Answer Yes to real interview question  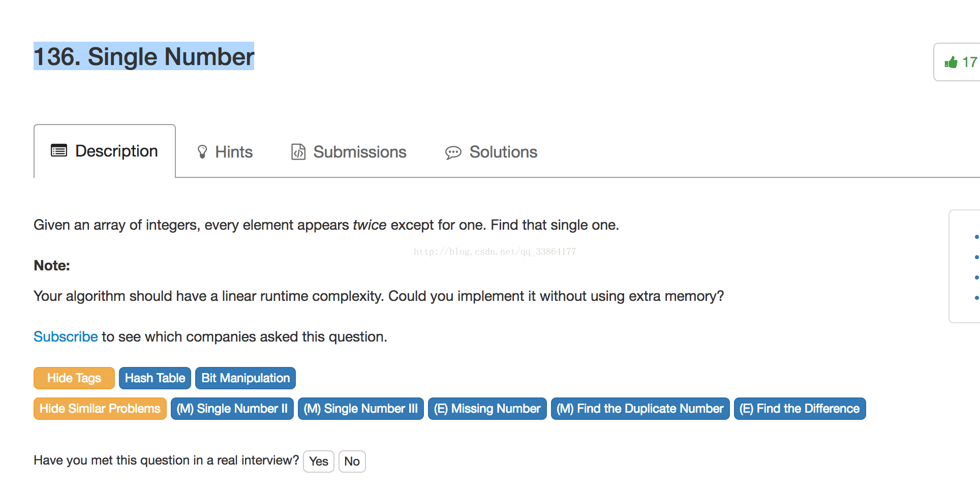(x=319, y=462)
